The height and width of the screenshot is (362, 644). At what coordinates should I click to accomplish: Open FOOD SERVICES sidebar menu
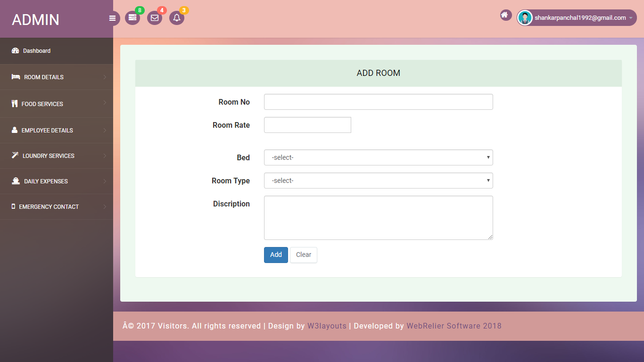click(x=57, y=104)
